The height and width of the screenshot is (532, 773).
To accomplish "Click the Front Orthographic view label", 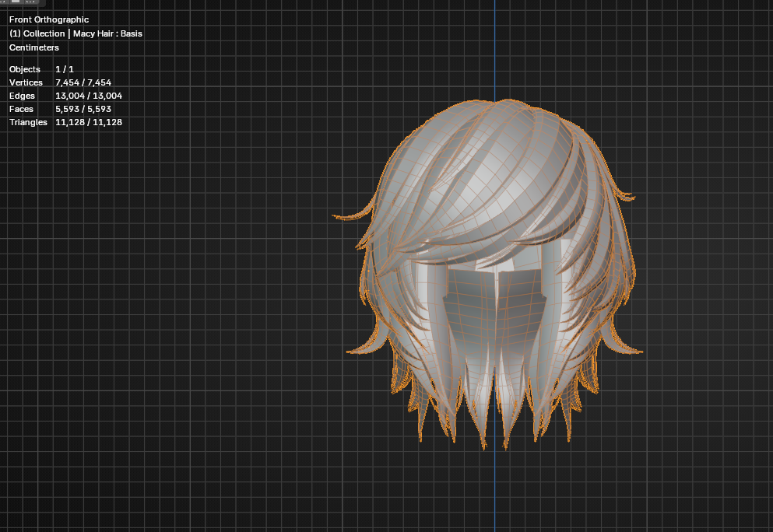I will [x=49, y=19].
